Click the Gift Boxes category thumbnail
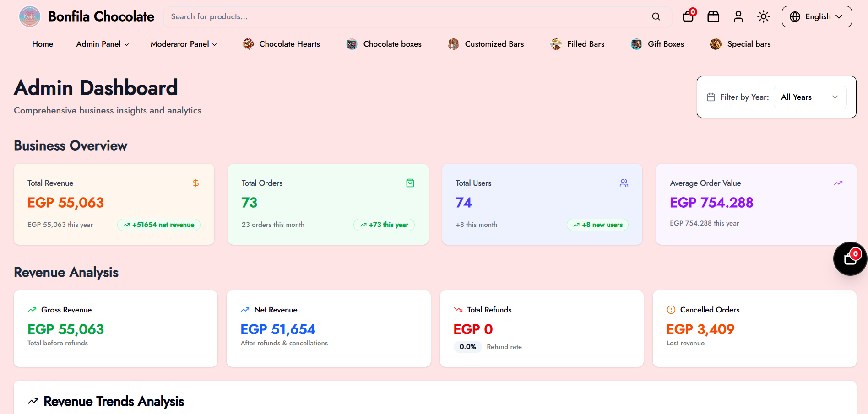This screenshot has width=868, height=414. point(637,44)
